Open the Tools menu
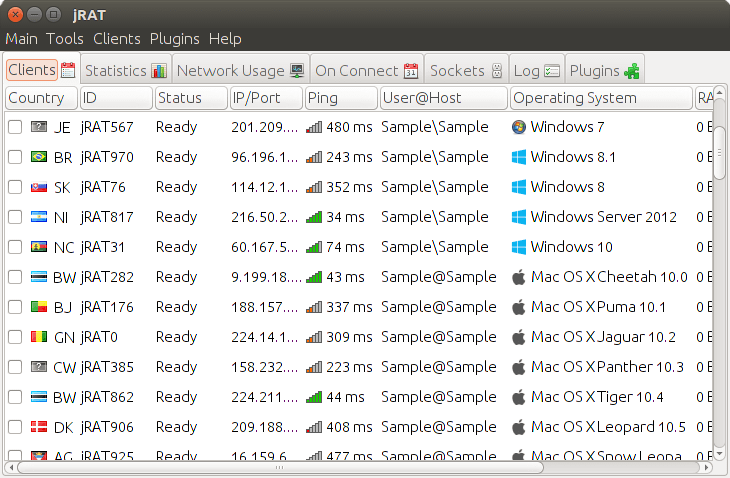Screen dimensions: 730x478 point(65,39)
